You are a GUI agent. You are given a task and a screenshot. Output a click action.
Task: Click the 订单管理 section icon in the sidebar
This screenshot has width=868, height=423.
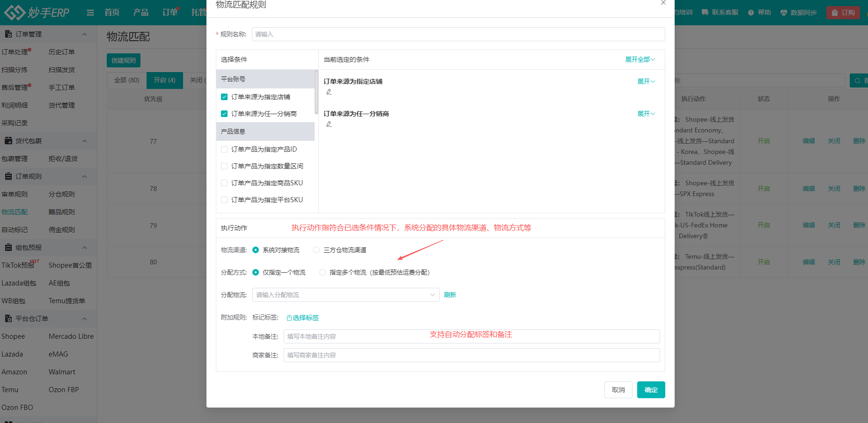(8, 34)
